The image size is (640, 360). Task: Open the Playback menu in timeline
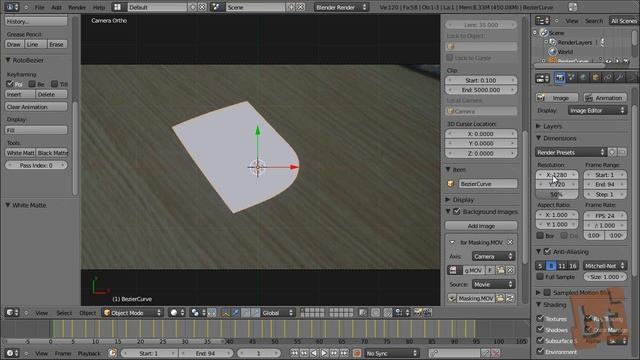pos(89,353)
